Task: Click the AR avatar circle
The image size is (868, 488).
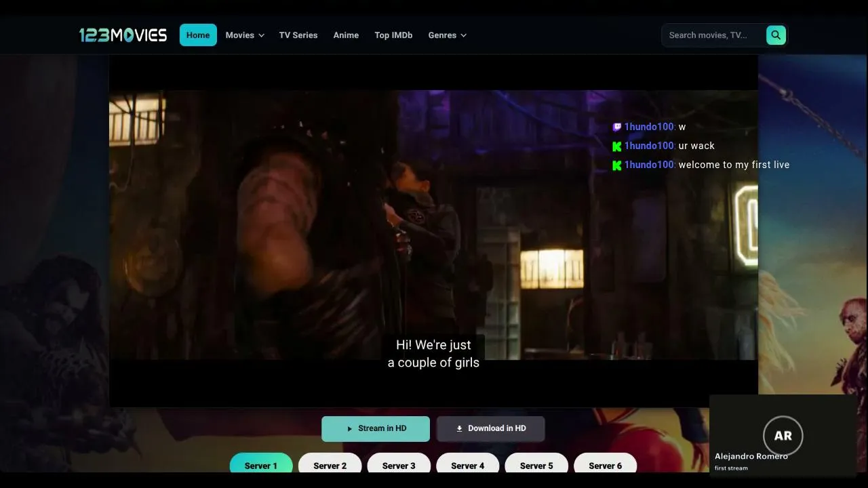Action: [783, 436]
